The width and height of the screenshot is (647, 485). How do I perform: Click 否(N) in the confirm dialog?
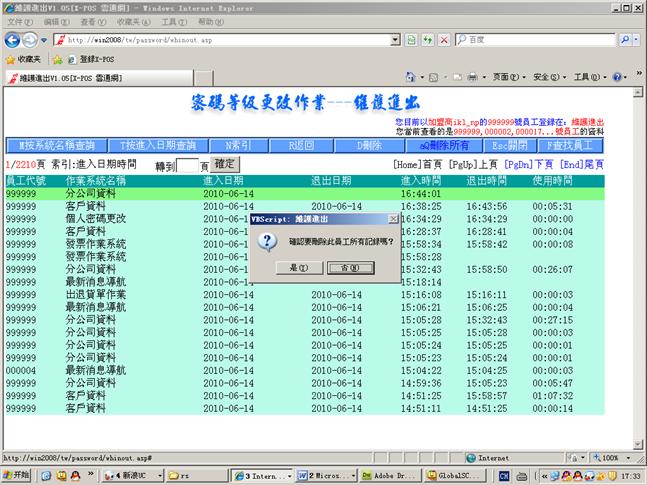pyautogui.click(x=350, y=268)
